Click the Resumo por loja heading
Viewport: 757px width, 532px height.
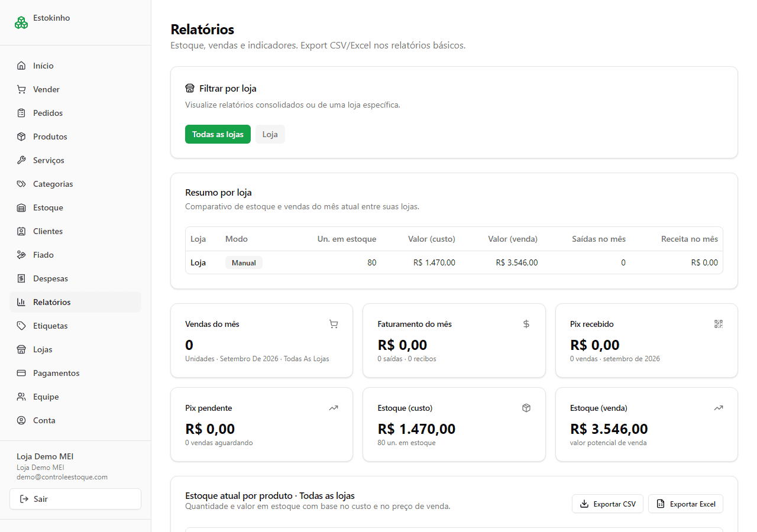[218, 193]
